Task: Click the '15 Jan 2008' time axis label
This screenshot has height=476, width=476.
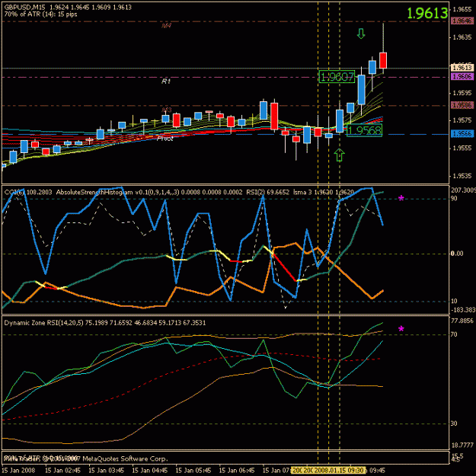Action: pyautogui.click(x=18, y=470)
